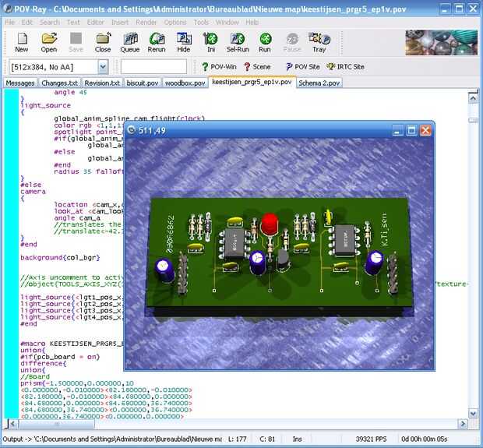
Task: Switch to the biscuit.pov tab
Action: (143, 83)
